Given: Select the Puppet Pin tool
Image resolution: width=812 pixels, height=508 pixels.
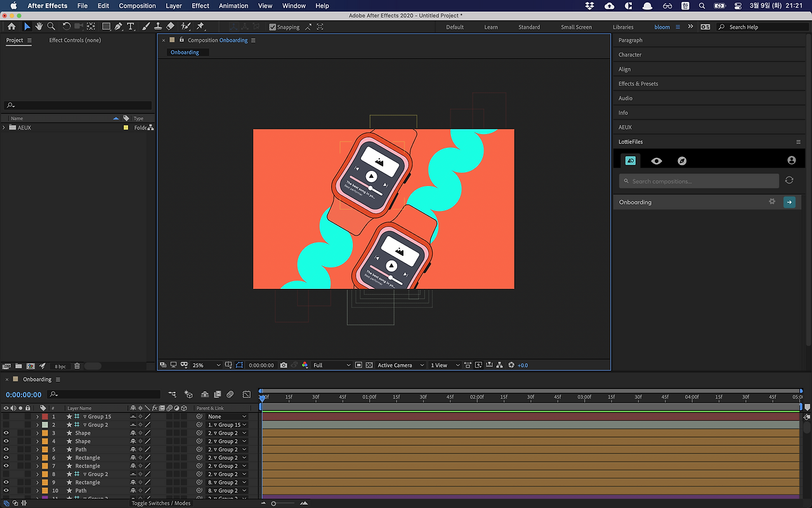Looking at the screenshot, I should point(200,27).
